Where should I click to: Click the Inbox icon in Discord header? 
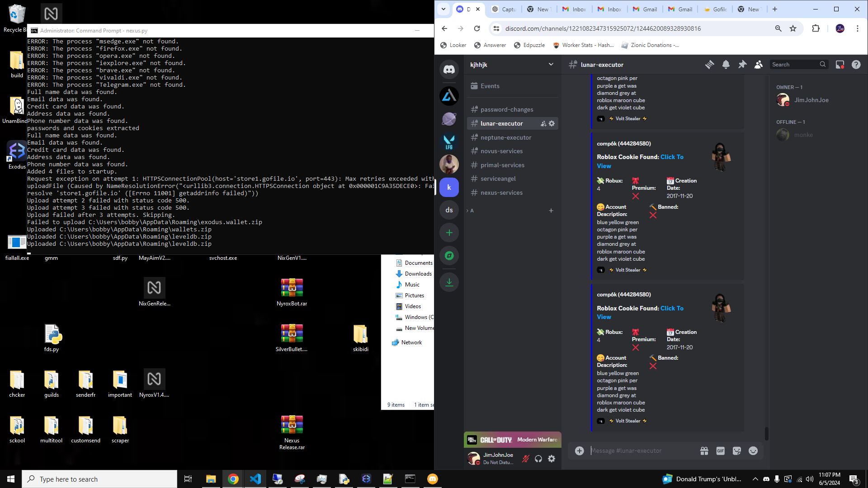tap(840, 65)
